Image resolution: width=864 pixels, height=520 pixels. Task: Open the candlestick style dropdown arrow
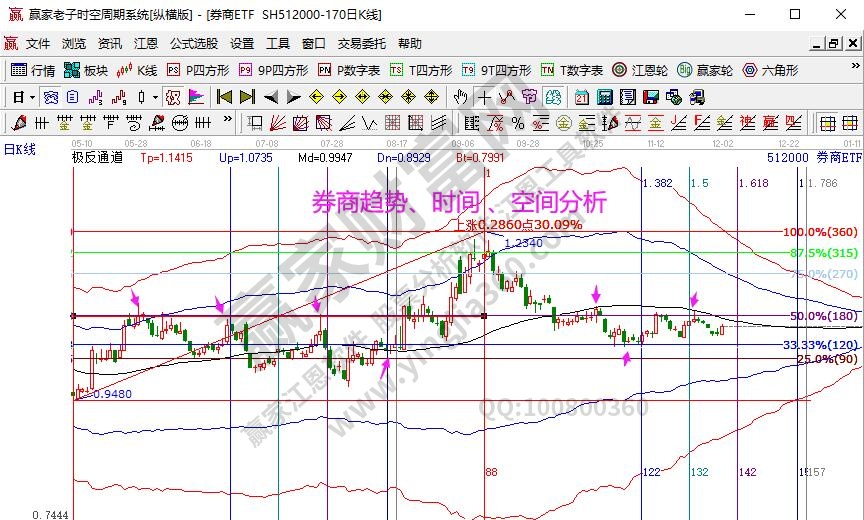click(x=154, y=97)
